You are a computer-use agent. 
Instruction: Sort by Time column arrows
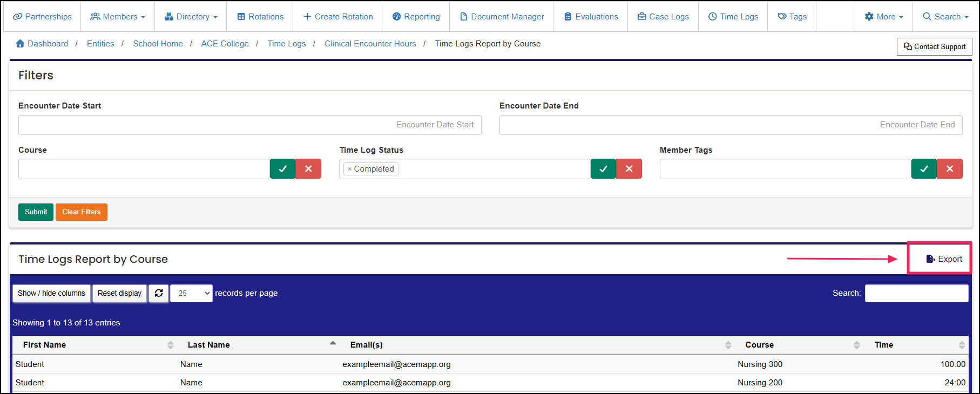(962, 345)
